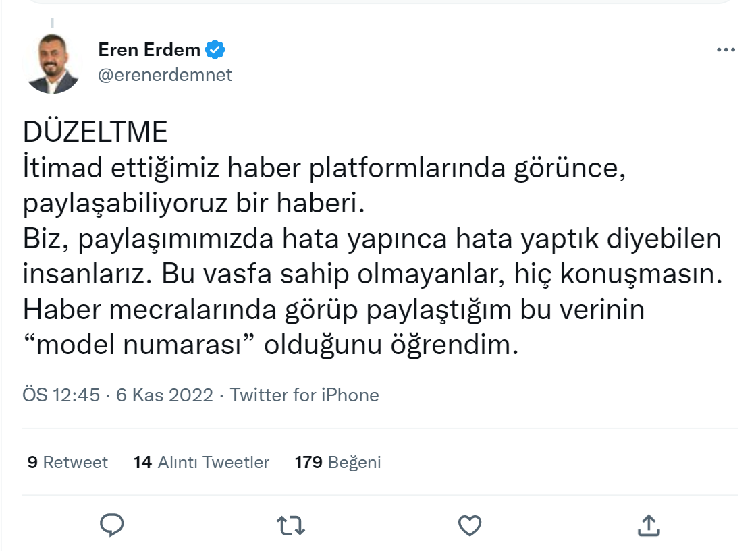Image resolution: width=756 pixels, height=551 pixels.
Task: Click the ÖS 12:45 time stamp
Action: (x=61, y=395)
